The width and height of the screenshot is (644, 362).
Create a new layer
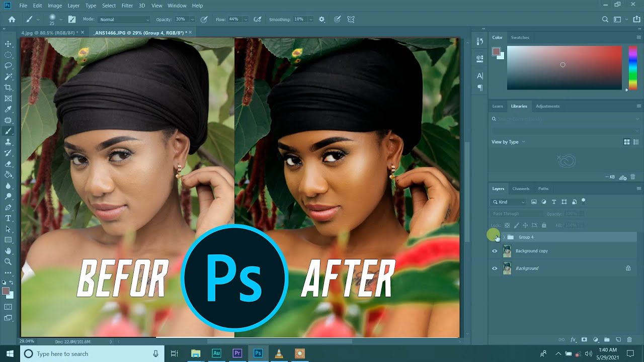coord(618,340)
